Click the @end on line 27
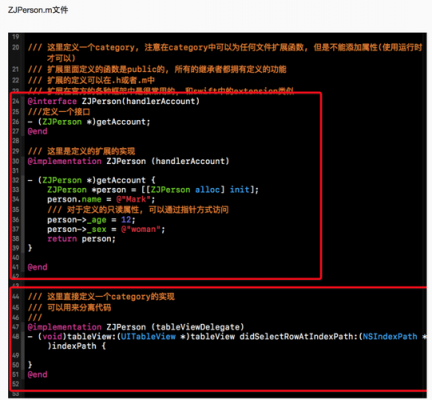 click(38, 131)
